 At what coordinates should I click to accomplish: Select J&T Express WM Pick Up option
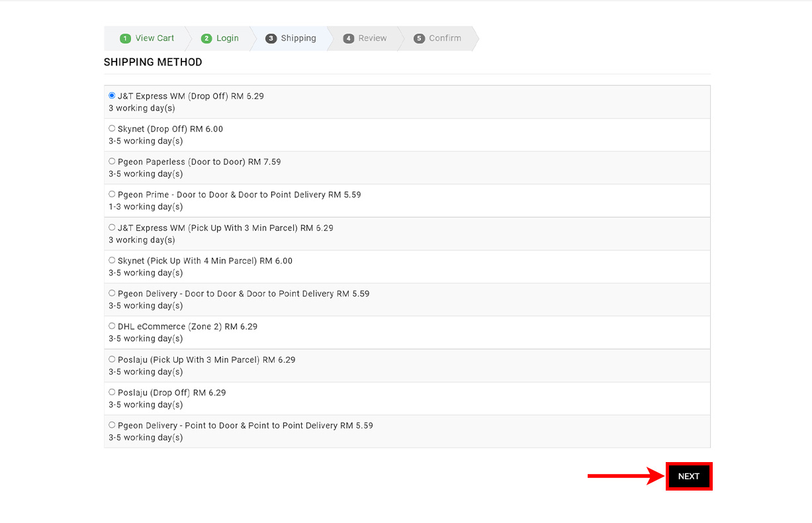tap(112, 228)
